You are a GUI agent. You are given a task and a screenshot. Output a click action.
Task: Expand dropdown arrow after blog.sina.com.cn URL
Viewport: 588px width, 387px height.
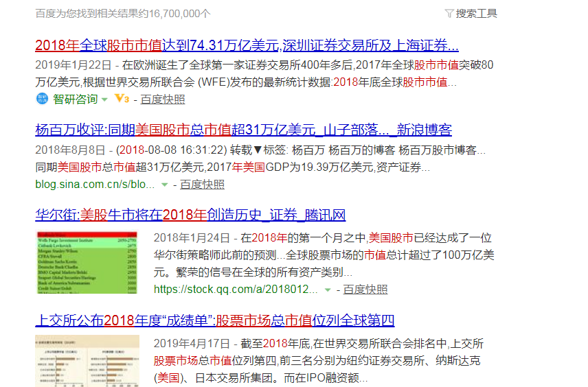164,185
